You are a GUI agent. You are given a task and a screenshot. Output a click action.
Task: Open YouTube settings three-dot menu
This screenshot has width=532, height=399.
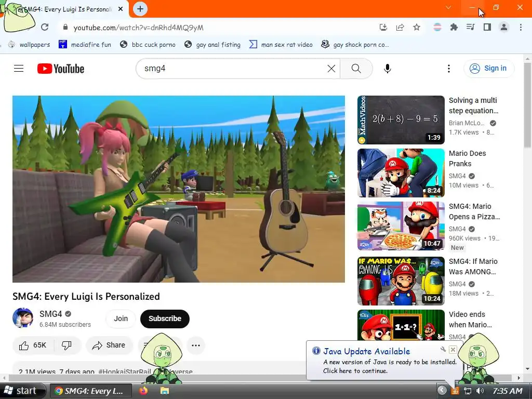(x=448, y=69)
